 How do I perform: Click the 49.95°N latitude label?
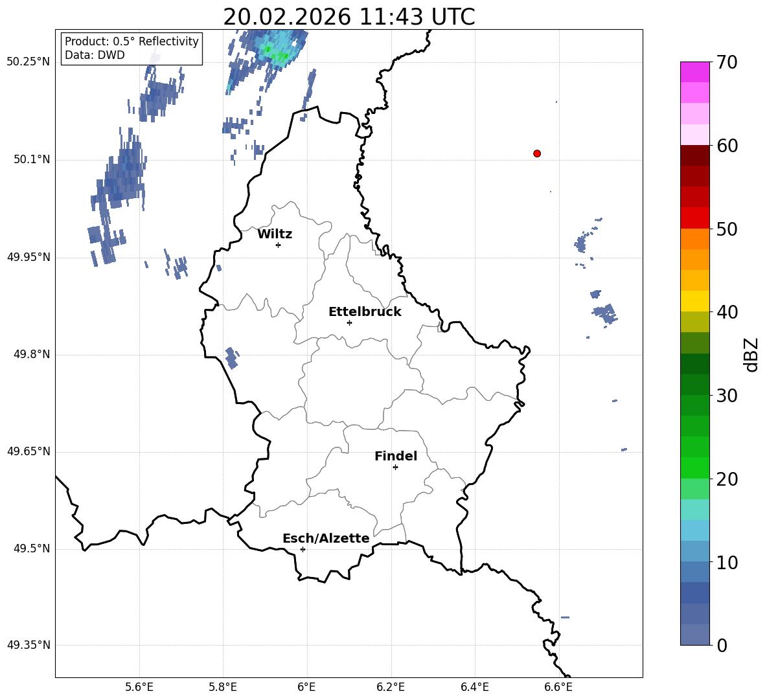pyautogui.click(x=28, y=257)
